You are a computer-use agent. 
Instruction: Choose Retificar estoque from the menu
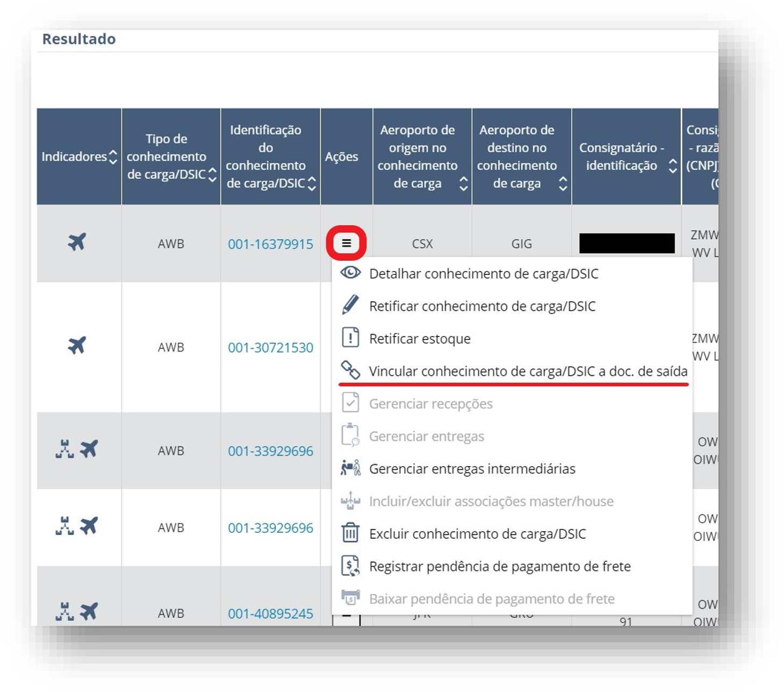pos(420,339)
